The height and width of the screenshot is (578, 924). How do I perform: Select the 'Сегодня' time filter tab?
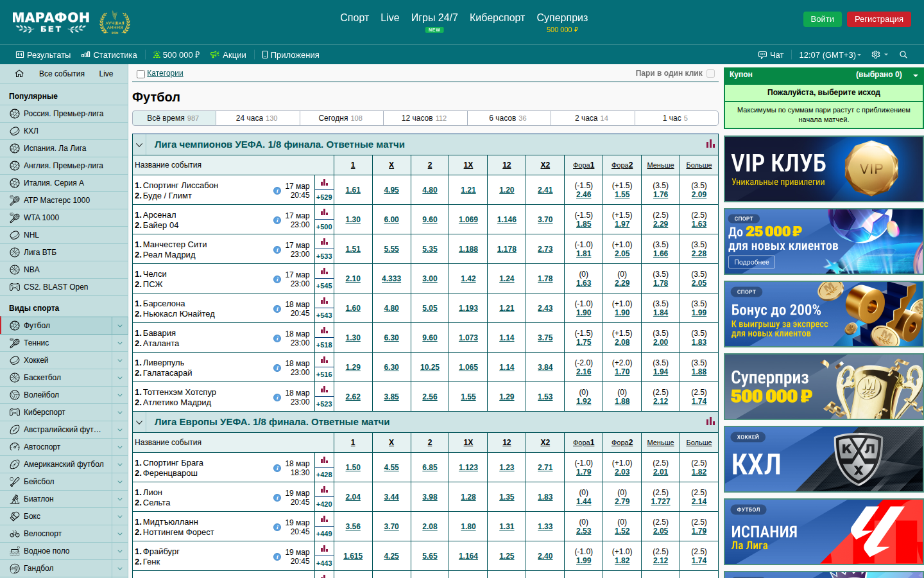(341, 118)
